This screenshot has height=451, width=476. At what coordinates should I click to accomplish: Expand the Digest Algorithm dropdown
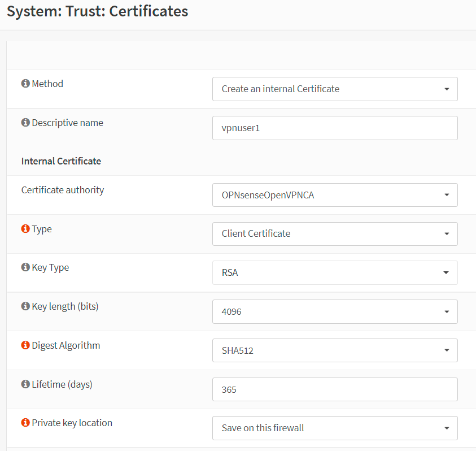335,350
